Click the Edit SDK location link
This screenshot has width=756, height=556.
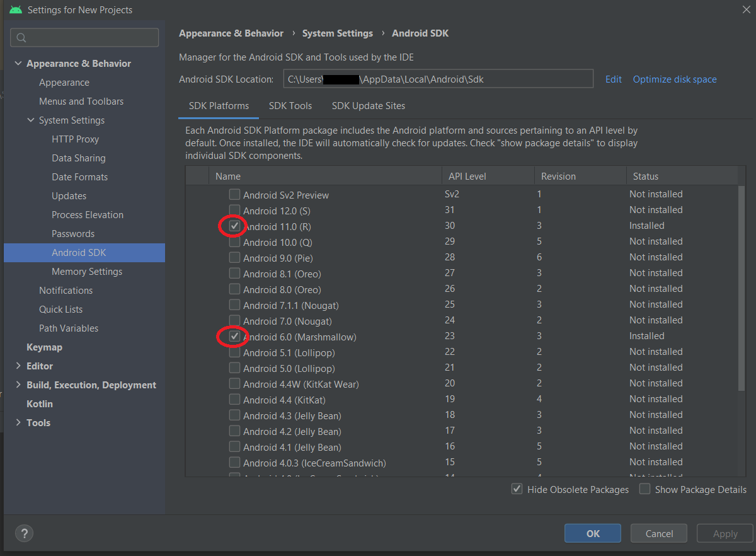(614, 79)
